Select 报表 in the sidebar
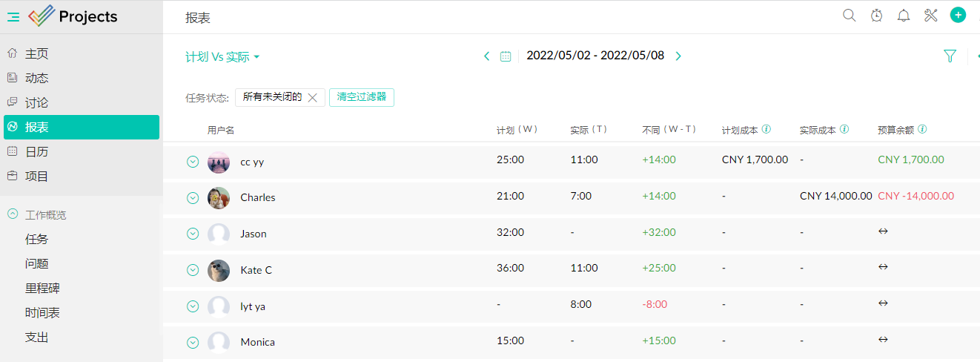This screenshot has height=362, width=980. click(x=82, y=127)
